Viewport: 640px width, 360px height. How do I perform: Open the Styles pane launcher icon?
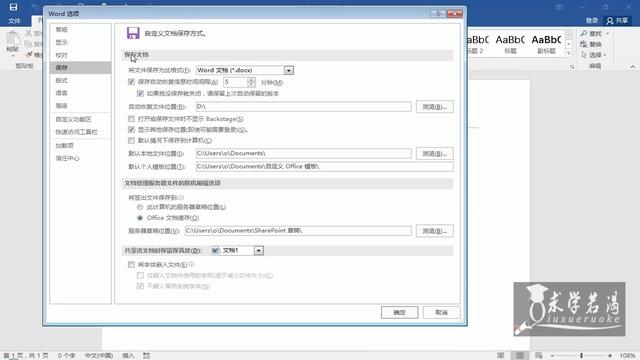(572, 67)
